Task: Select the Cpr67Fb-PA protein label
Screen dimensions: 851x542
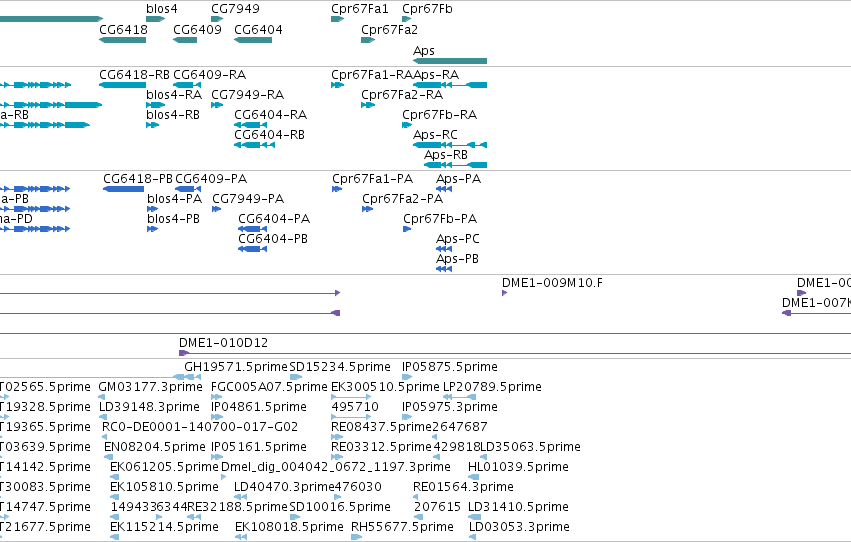Action: (440, 219)
